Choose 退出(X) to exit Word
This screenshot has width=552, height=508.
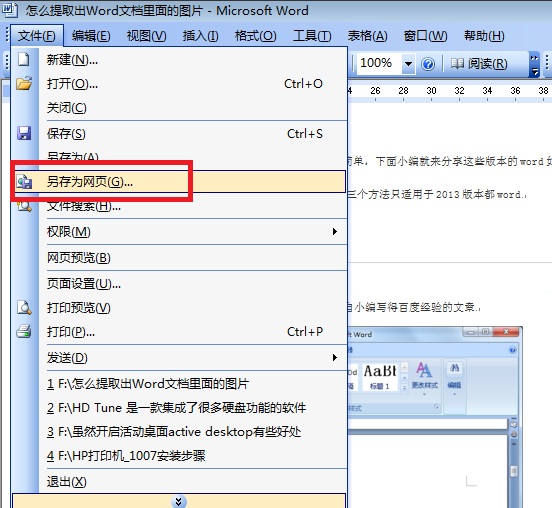[x=179, y=482]
